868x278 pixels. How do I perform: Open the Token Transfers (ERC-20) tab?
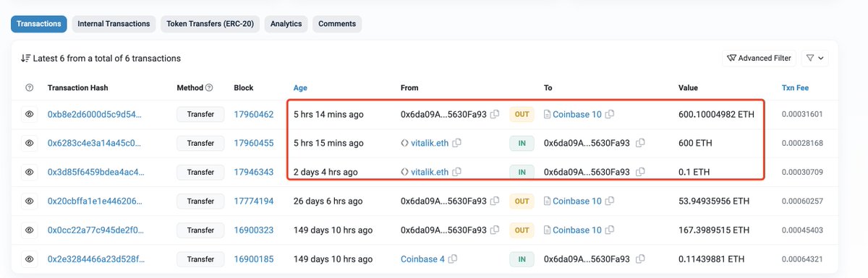210,24
